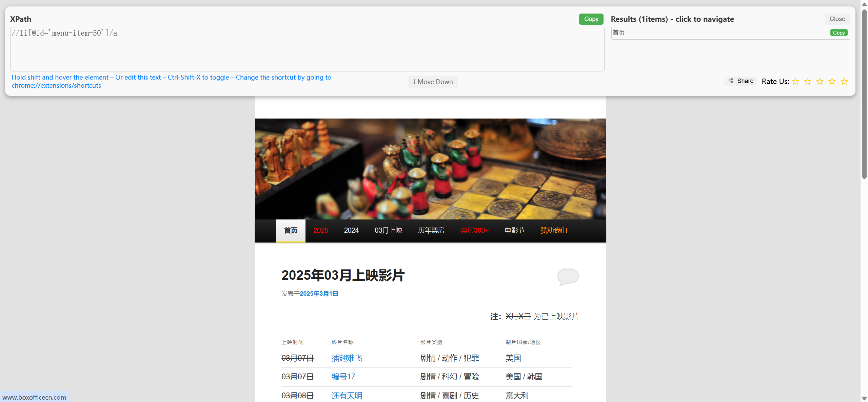Open the 2025 menu item
This screenshot has height=402, width=868.
click(x=320, y=230)
